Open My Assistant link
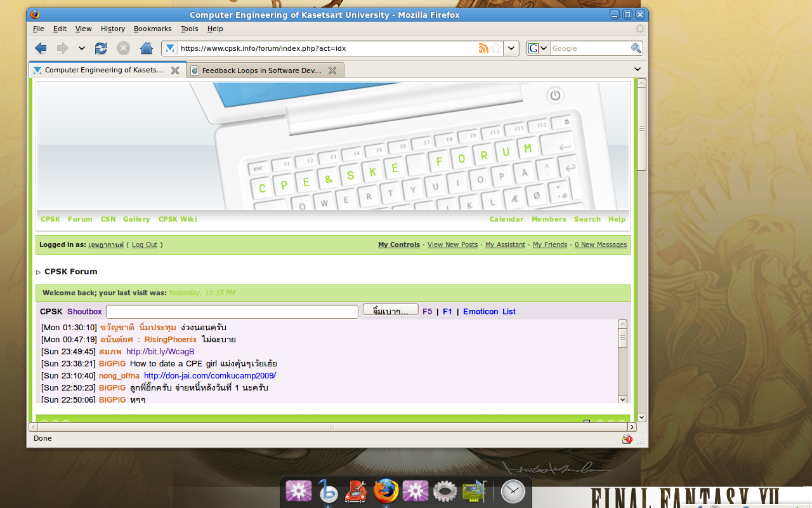 [505, 244]
